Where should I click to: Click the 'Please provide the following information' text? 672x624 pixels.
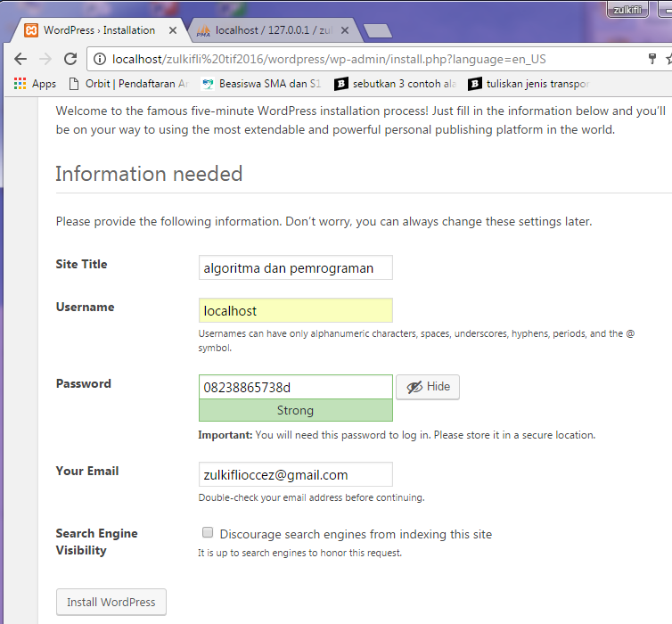(x=324, y=222)
